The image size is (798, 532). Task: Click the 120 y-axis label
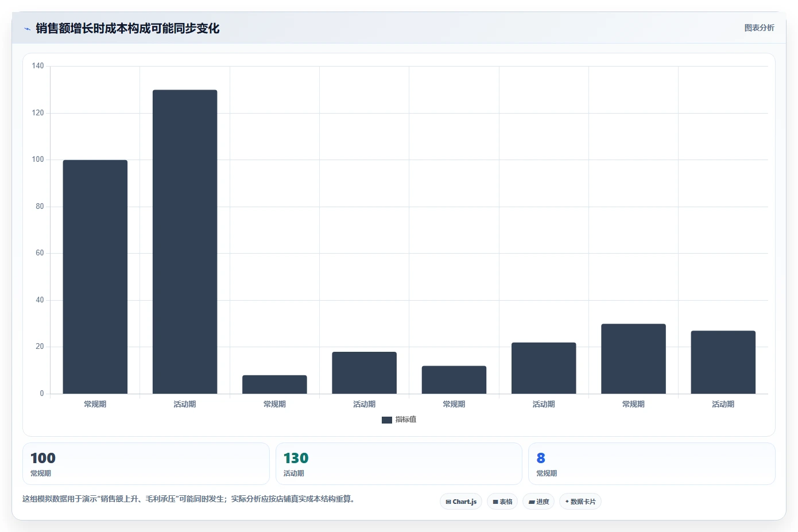(38, 113)
